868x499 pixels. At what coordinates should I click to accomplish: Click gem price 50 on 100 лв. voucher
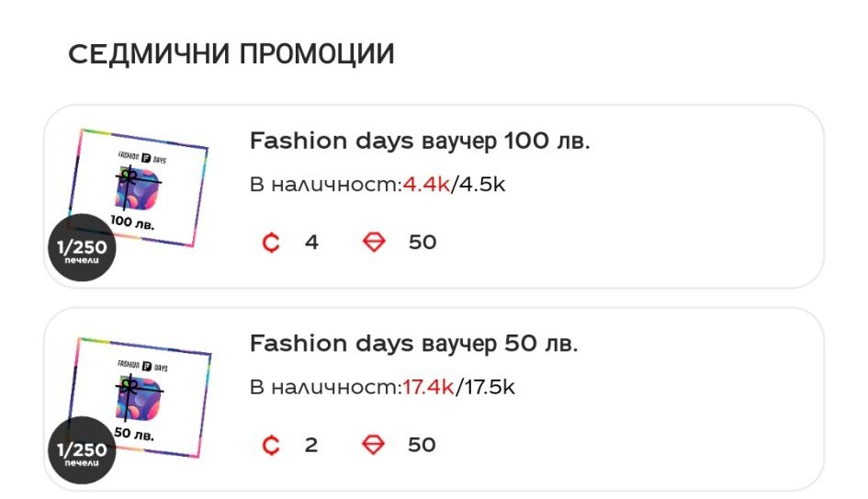click(423, 244)
